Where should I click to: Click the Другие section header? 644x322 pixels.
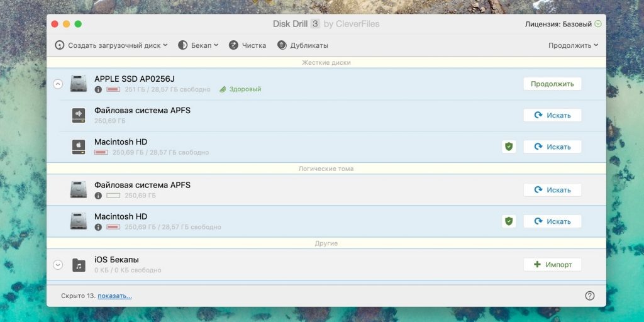[x=326, y=243]
